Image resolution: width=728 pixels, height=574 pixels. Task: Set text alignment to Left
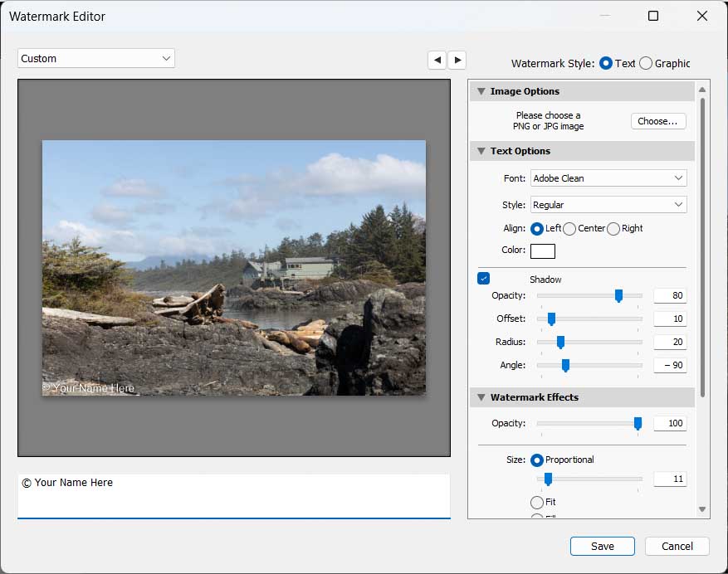pos(537,229)
